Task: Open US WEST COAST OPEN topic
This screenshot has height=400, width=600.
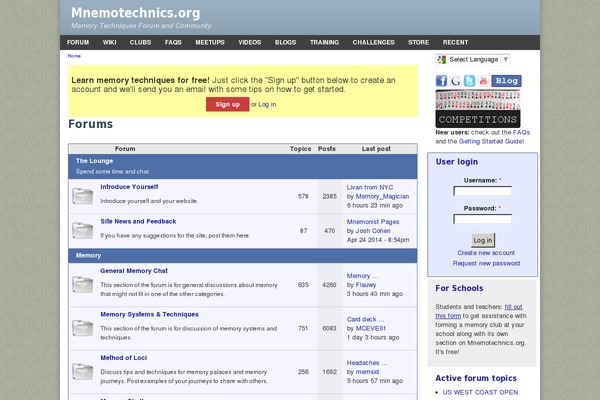Action: click(x=480, y=392)
